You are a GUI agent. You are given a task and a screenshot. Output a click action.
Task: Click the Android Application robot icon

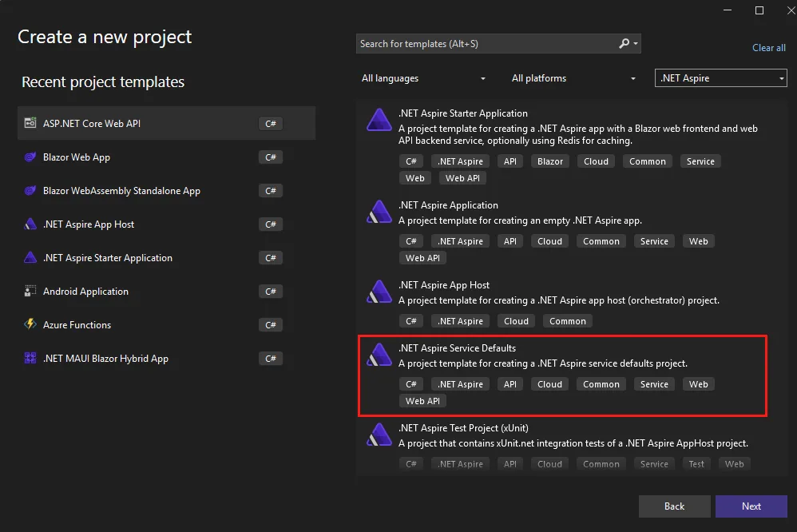30,291
